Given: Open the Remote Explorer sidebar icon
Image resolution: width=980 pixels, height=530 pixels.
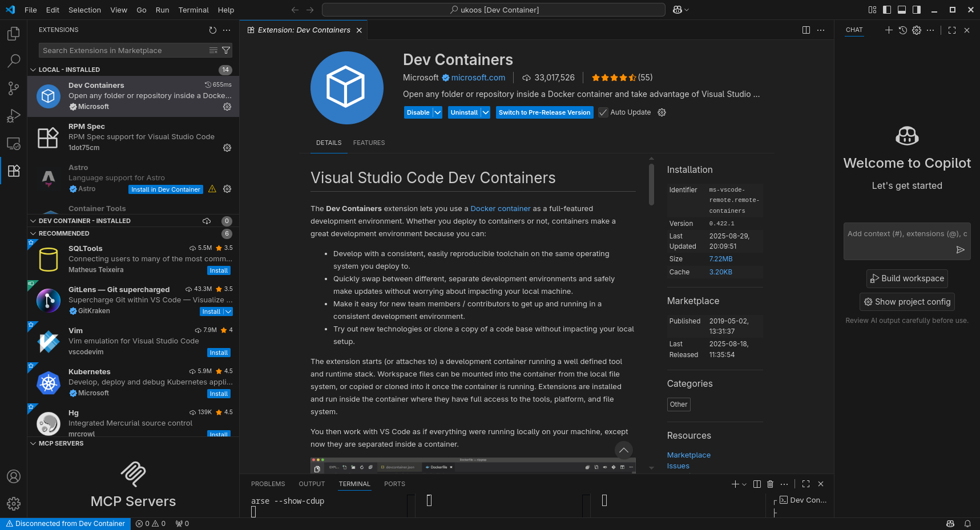Looking at the screenshot, I should point(13,143).
